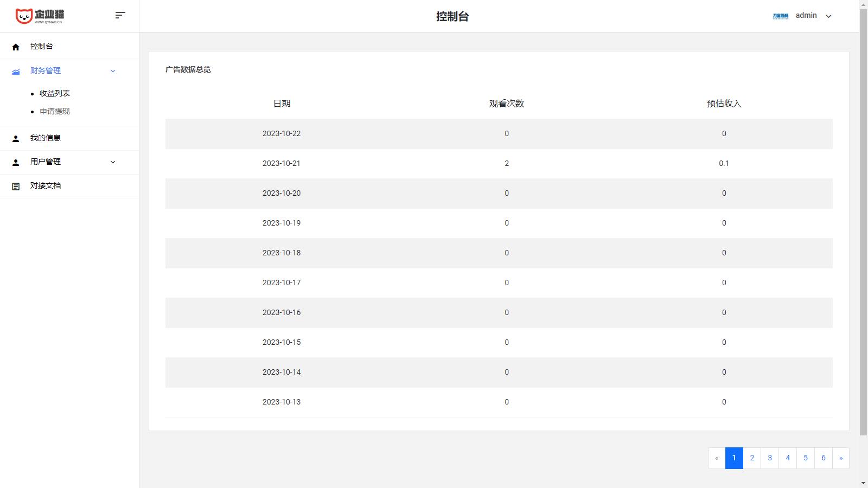Open the admin account dropdown arrow
Viewport: 868px width, 488px height.
click(x=828, y=16)
